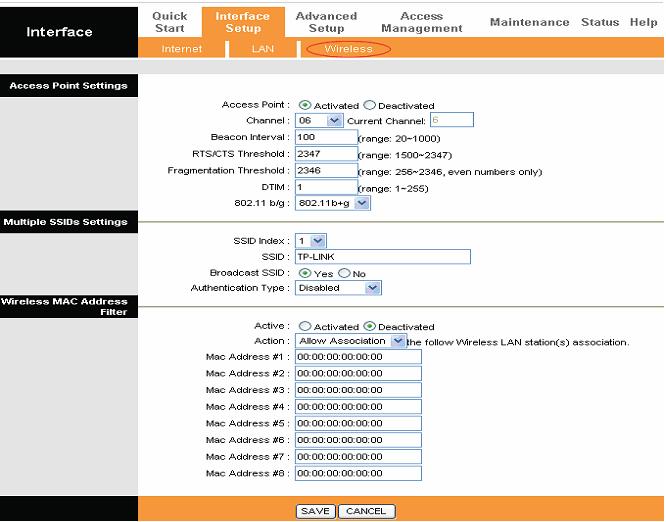Click the SAVE button
The height and width of the screenshot is (522, 666).
click(316, 511)
